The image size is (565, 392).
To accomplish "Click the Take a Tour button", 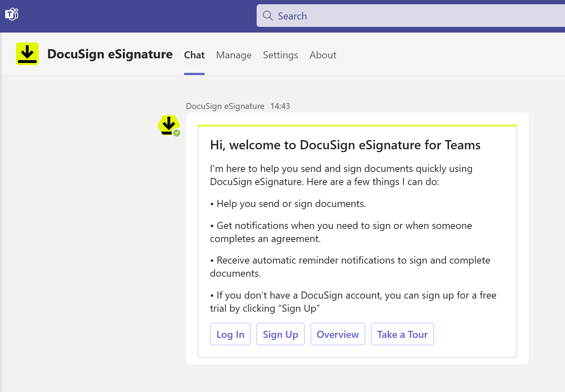I will 403,334.
